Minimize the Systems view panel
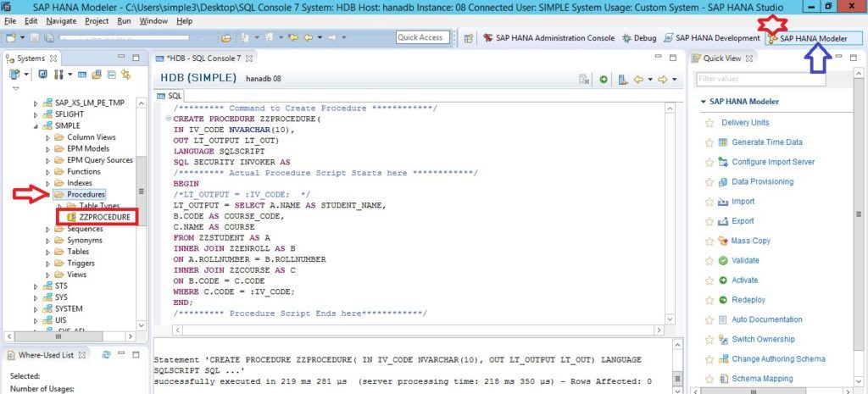Viewport: 868px width, 394px height. click(122, 58)
